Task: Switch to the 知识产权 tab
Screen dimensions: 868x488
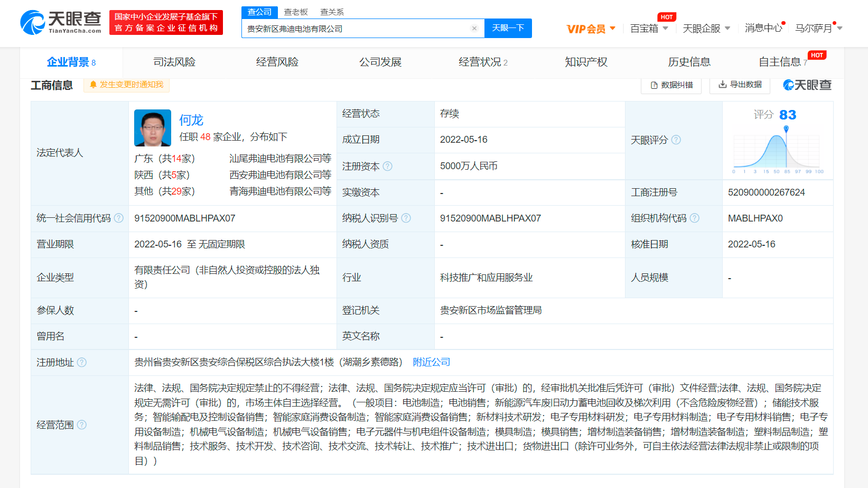Action: [586, 62]
